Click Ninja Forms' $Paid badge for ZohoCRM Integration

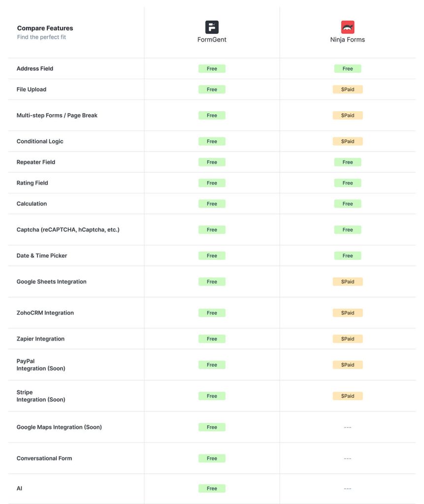click(348, 313)
